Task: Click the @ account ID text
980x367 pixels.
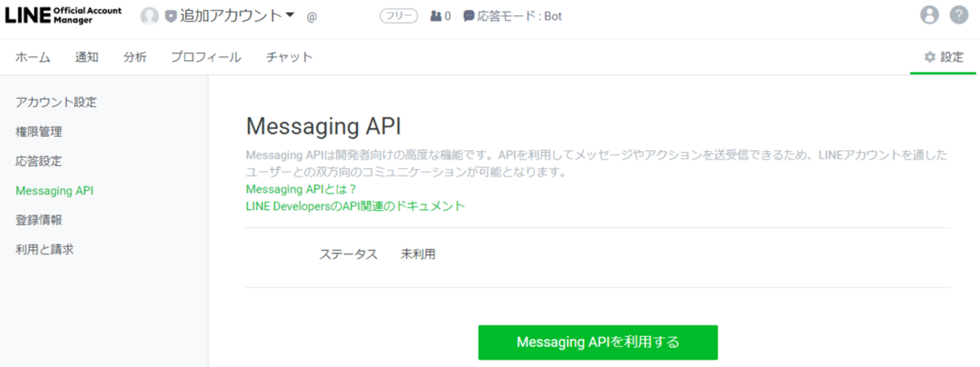Action: 312,17
